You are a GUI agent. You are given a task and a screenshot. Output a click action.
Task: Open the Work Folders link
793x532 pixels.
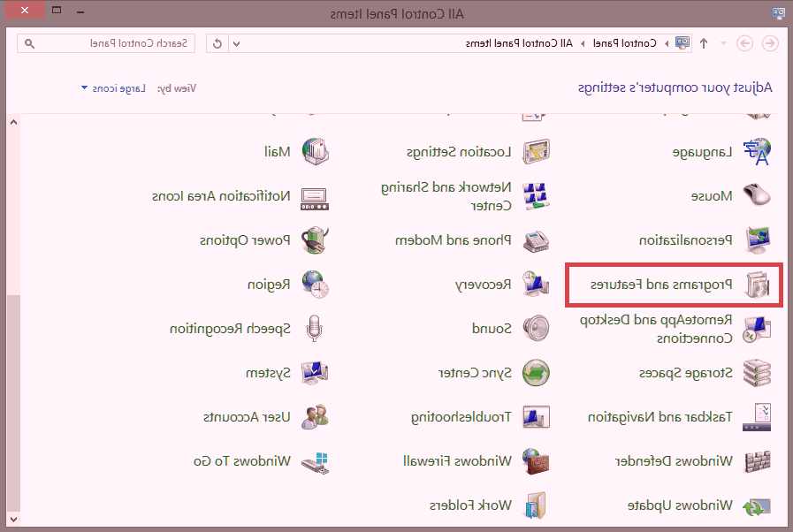coord(471,505)
